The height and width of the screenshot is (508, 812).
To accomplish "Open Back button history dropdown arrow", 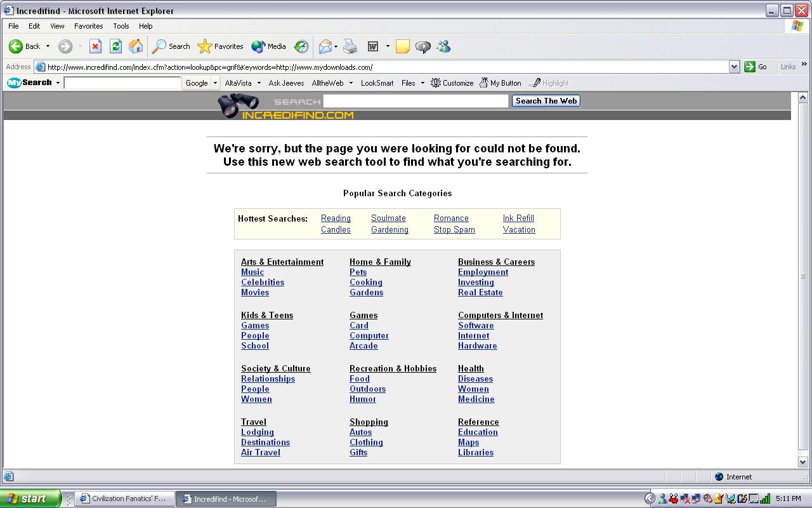I will (48, 46).
